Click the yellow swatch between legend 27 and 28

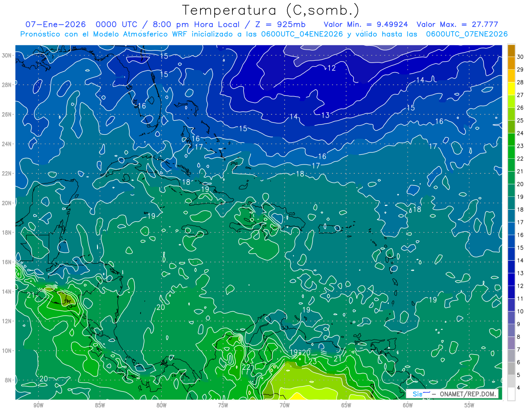(x=511, y=89)
